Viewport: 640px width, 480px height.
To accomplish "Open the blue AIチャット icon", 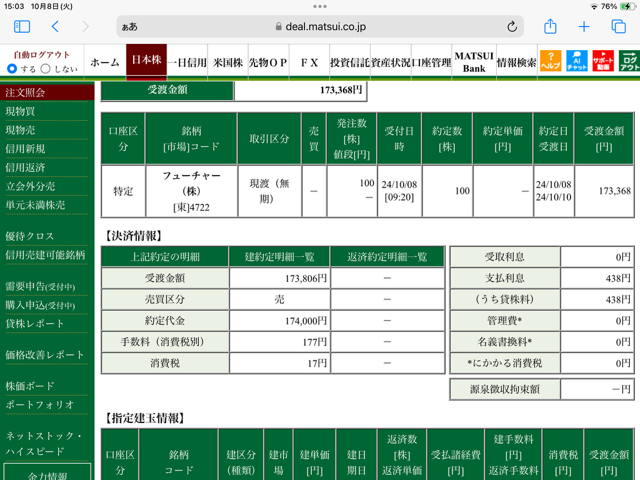I will pos(577,61).
